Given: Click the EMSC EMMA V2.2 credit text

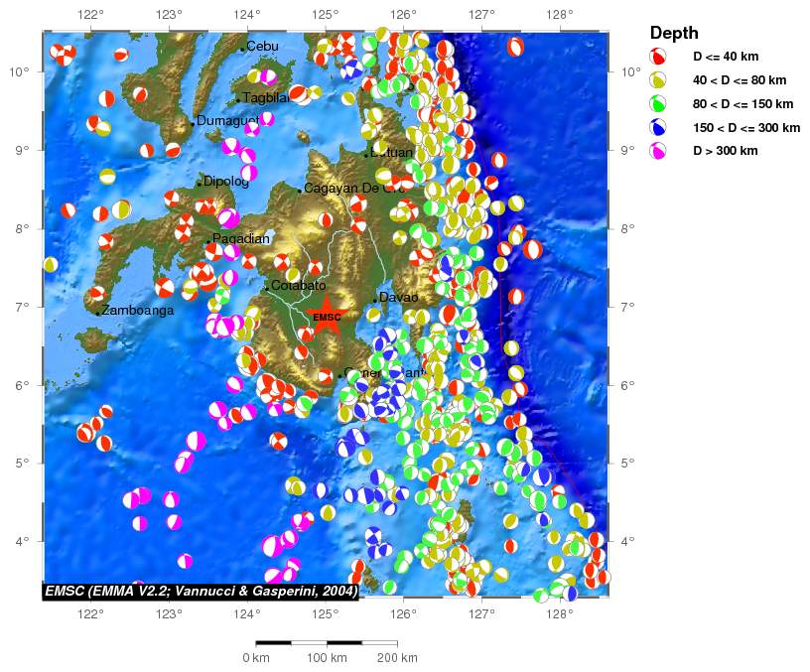Looking at the screenshot, I should [202, 590].
